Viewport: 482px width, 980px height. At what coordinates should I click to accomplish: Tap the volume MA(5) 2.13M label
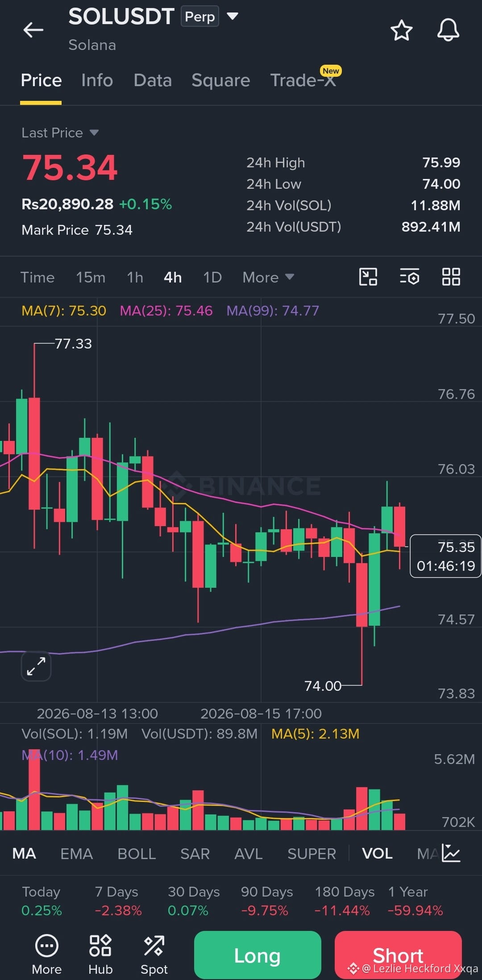coord(315,734)
